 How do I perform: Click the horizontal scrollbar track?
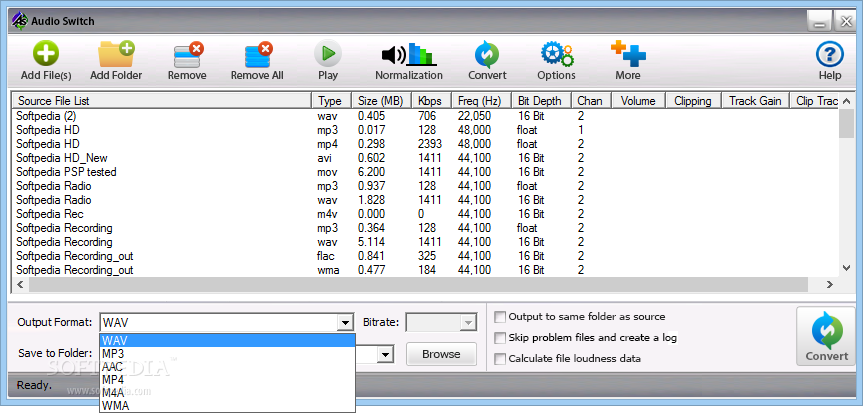pos(418,285)
